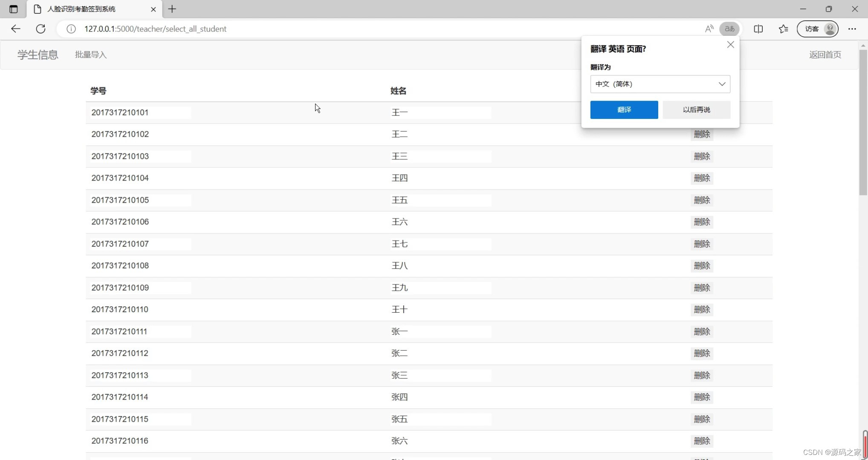Expand the 中文 (简体) language dropdown
This screenshot has width=868, height=460.
pyautogui.click(x=660, y=84)
